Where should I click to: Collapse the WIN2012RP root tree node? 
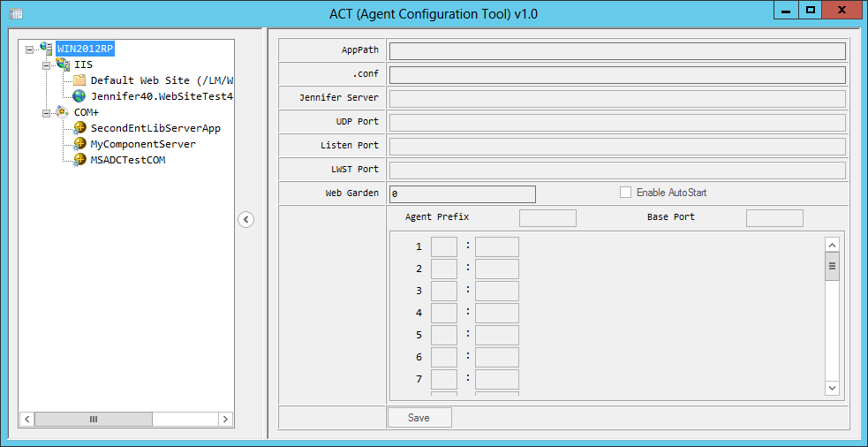pos(30,49)
